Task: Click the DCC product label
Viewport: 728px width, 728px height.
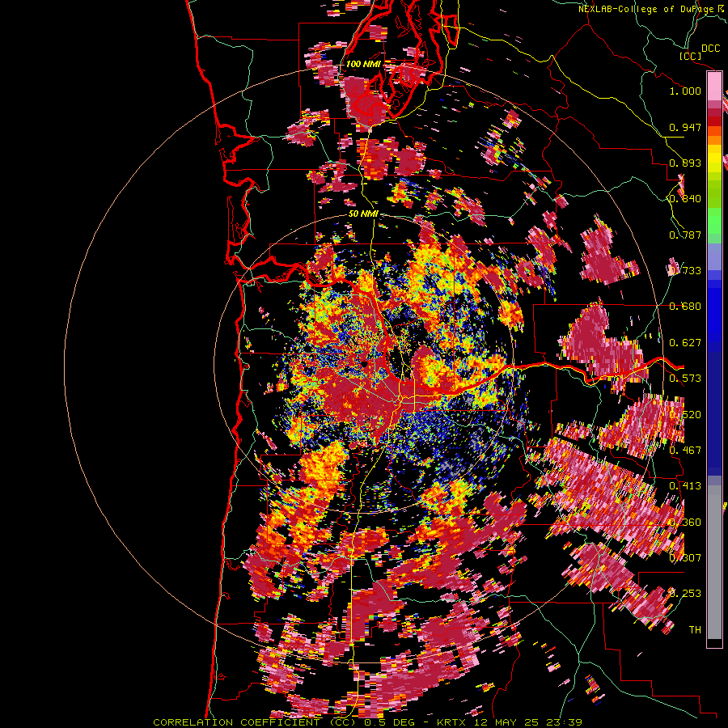Action: 710,49
